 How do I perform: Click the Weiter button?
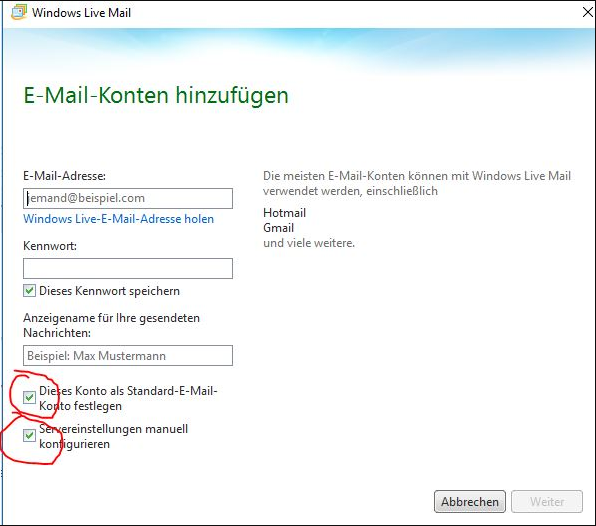coord(547,502)
